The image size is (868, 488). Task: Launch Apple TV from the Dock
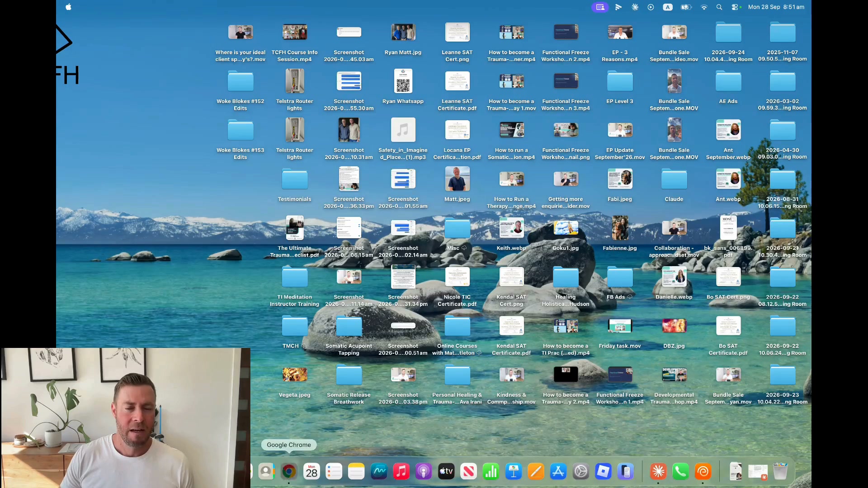coord(446,472)
